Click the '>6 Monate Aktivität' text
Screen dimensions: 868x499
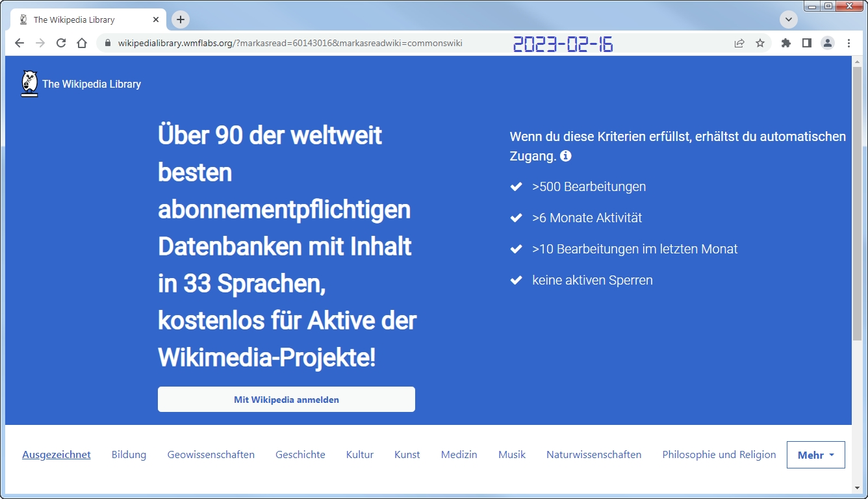(587, 218)
